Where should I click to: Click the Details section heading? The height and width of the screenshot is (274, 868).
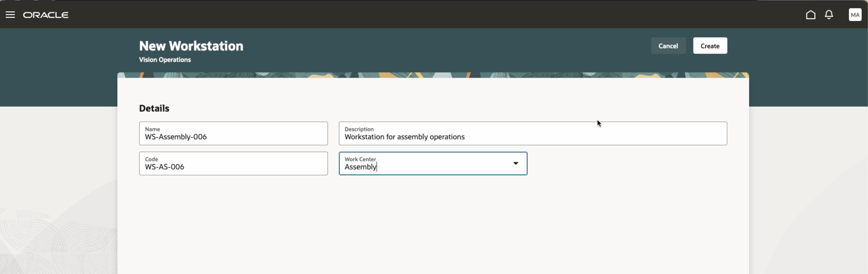(x=154, y=108)
